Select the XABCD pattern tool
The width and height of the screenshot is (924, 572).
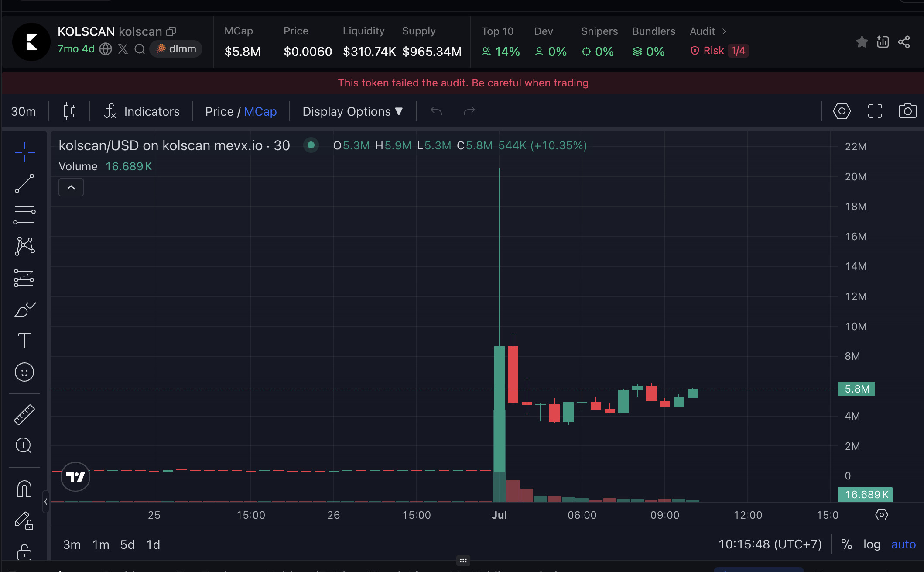click(x=24, y=246)
